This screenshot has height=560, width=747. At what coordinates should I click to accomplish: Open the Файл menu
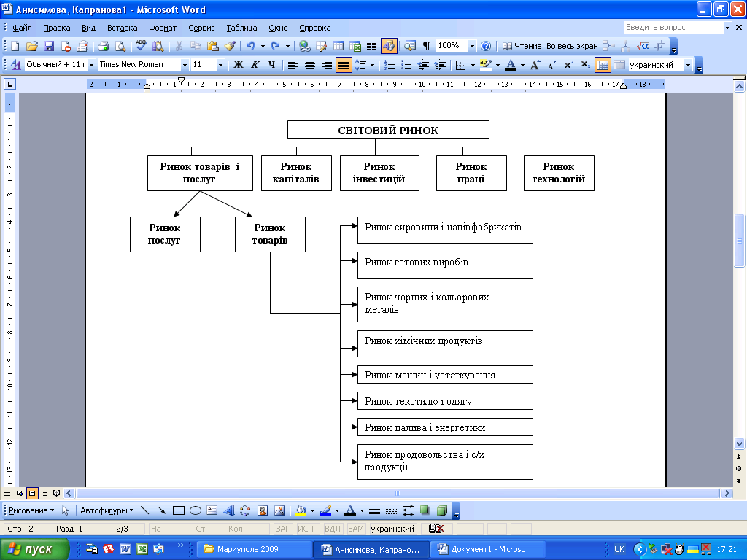(x=22, y=28)
